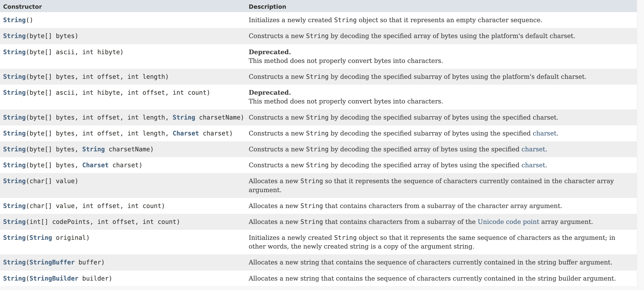Click charset link in last byte-array description

coord(533,165)
